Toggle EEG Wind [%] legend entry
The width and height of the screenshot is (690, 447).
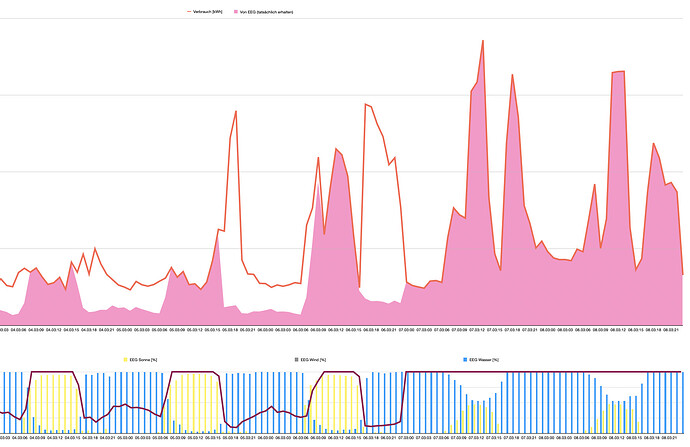pyautogui.click(x=310, y=359)
